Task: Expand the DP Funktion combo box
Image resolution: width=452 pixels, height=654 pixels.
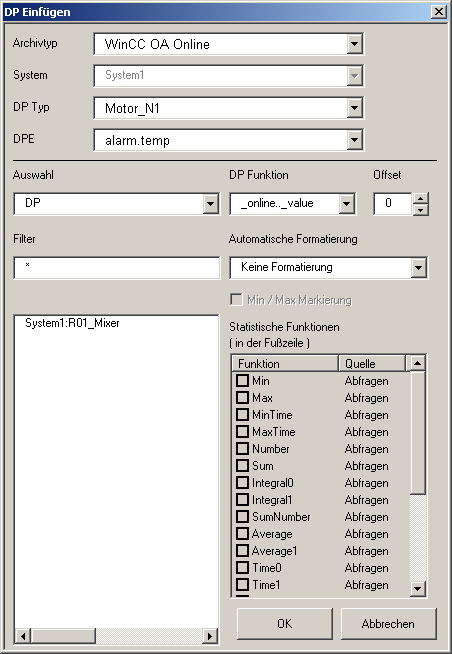Action: pyautogui.click(x=347, y=204)
